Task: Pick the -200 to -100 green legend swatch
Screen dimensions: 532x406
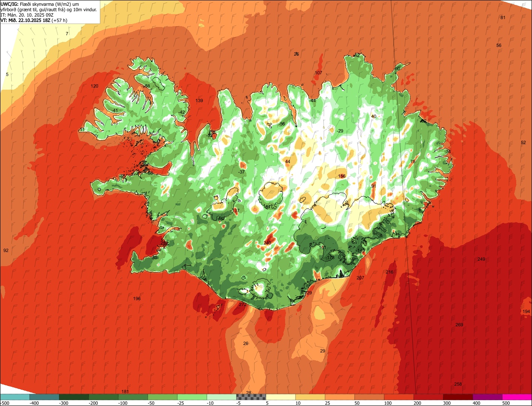Action: tap(103, 397)
